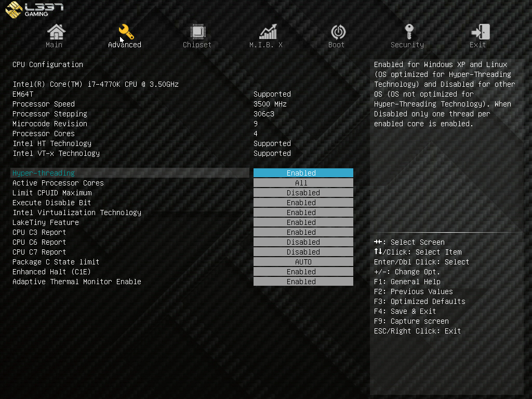
Task: Switch to the Boot tab label
Action: 336,45
